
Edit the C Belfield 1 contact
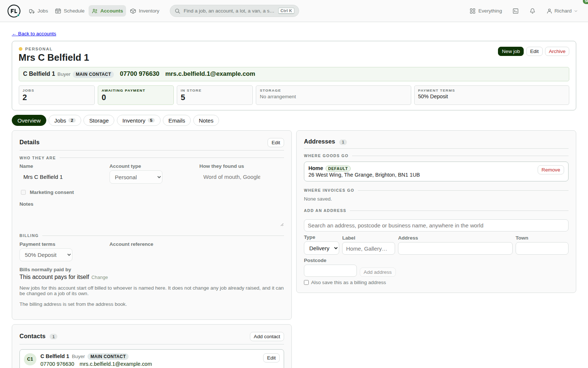(x=271, y=358)
